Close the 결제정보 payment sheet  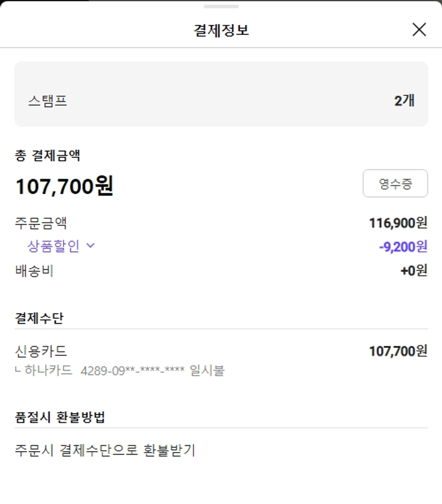419,29
